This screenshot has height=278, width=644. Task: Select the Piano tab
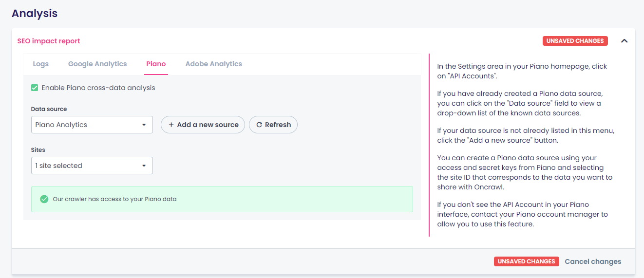point(156,64)
